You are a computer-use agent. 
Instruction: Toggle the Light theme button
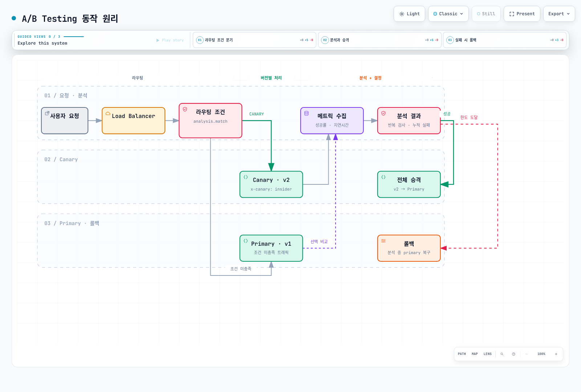409,14
